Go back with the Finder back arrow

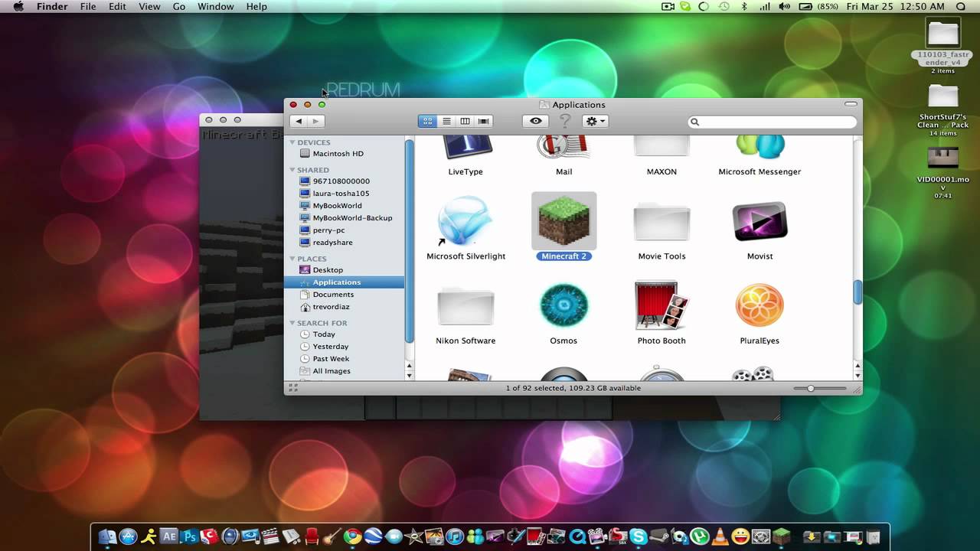tap(299, 121)
